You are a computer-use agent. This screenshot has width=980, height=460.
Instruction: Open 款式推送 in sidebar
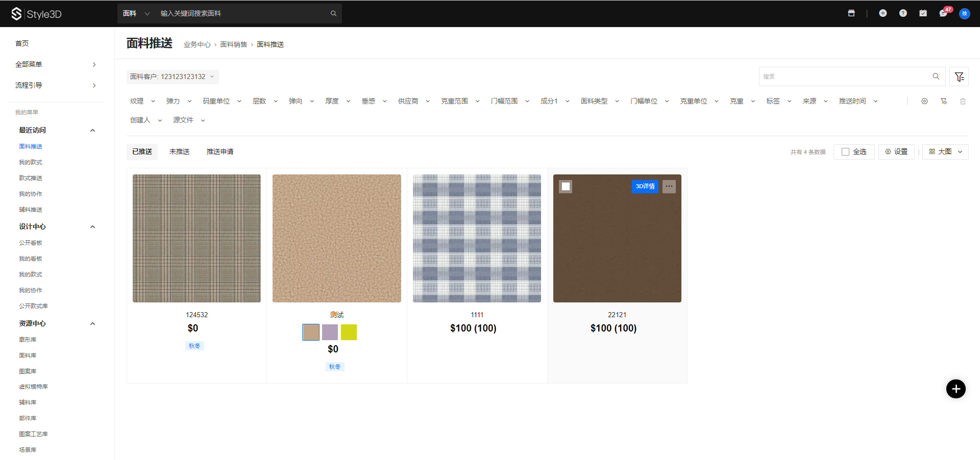[x=31, y=178]
